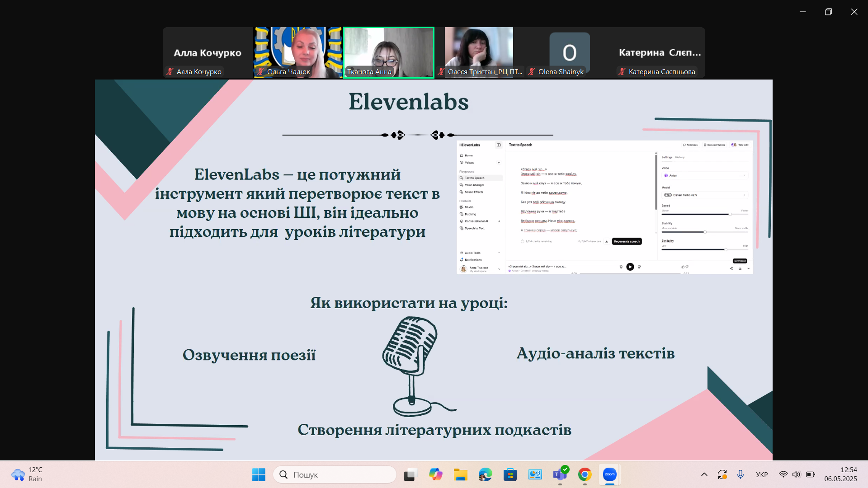Open the volume control in tray
The width and height of the screenshot is (868, 488).
[x=796, y=474]
